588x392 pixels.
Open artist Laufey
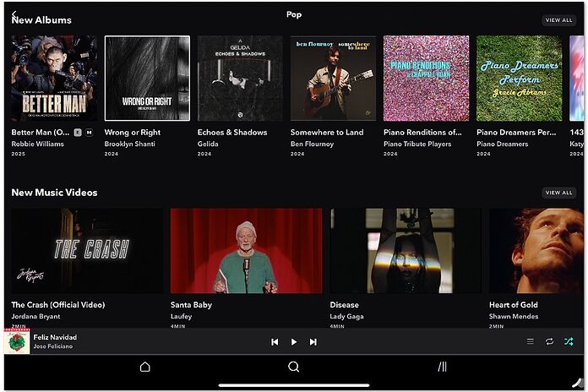(x=181, y=317)
